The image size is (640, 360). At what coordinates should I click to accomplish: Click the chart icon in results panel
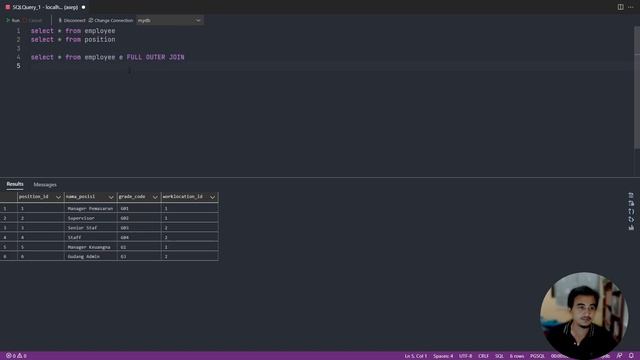[631, 228]
